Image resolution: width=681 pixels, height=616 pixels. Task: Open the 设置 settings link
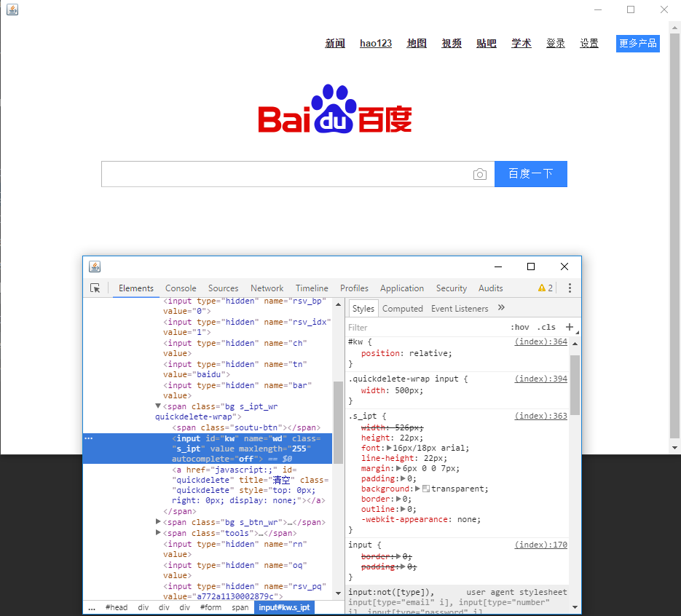[x=589, y=44]
